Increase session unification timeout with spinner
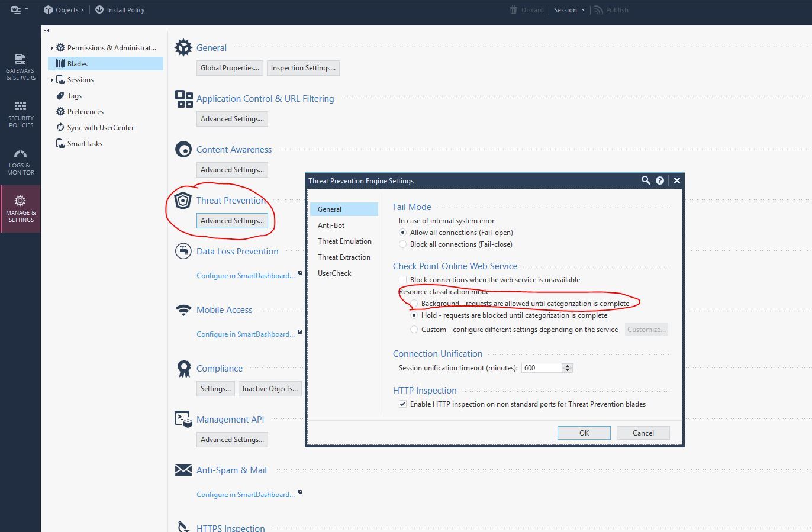The image size is (812, 532). (x=567, y=366)
